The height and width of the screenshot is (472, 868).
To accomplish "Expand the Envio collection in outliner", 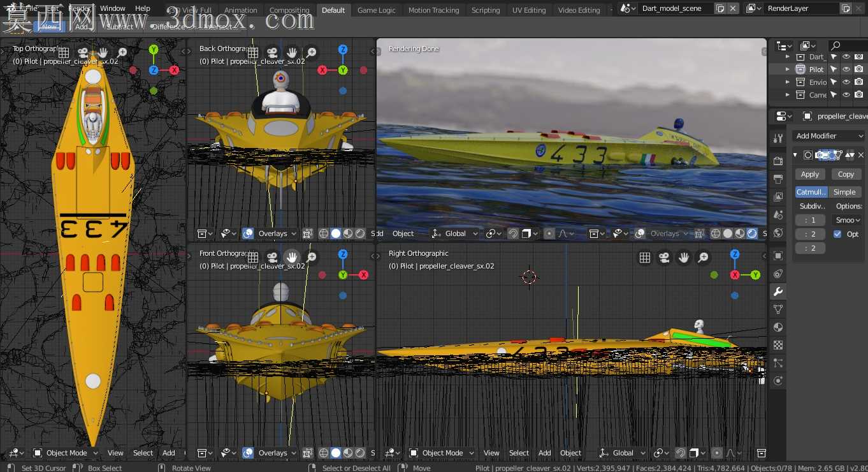I will click(x=788, y=82).
